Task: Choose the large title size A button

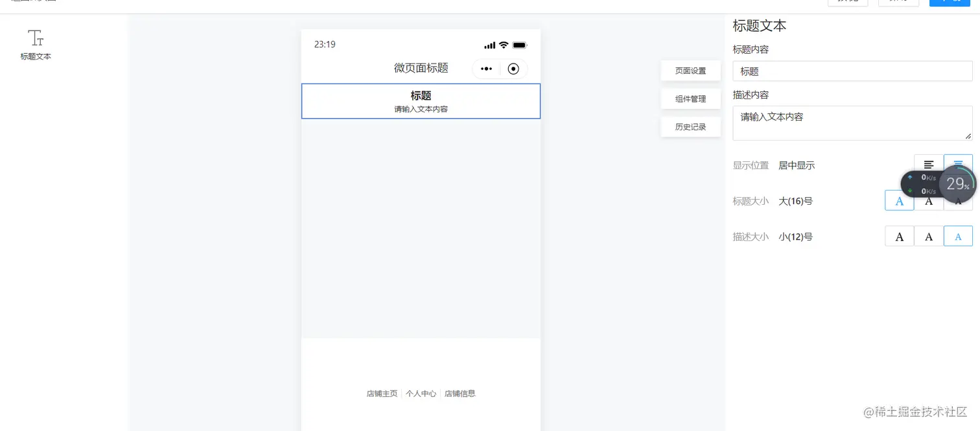Action: [x=900, y=201]
